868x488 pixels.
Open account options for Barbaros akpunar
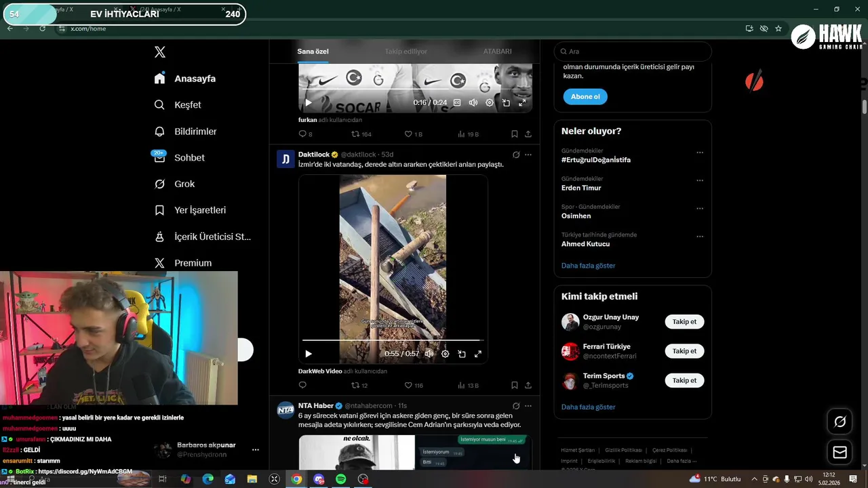(x=256, y=449)
